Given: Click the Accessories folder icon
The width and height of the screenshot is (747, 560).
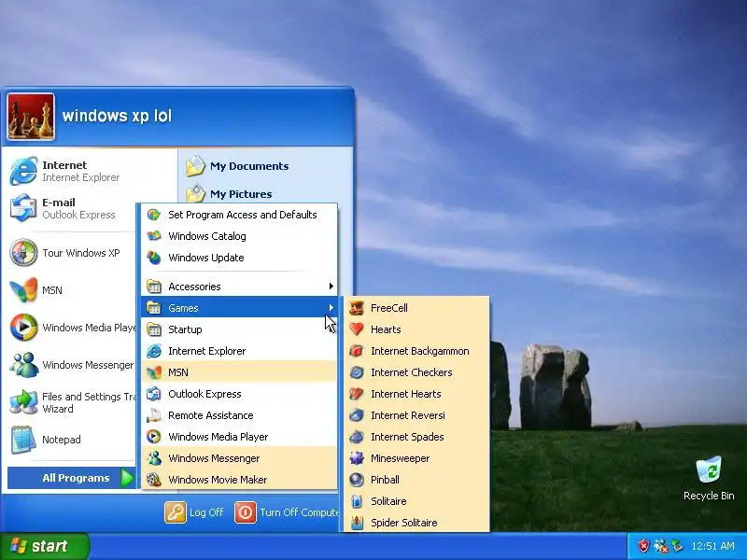Looking at the screenshot, I should 154,287.
